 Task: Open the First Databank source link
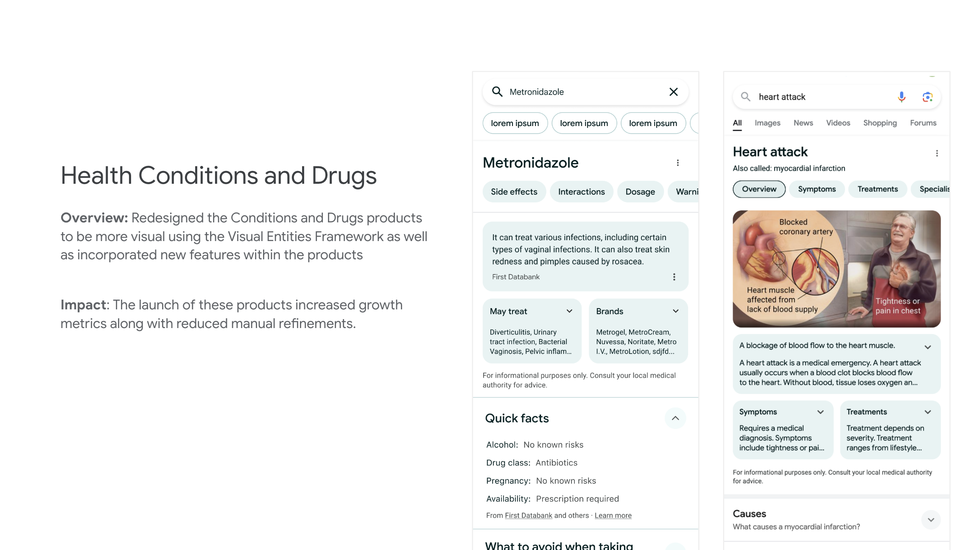click(528, 516)
